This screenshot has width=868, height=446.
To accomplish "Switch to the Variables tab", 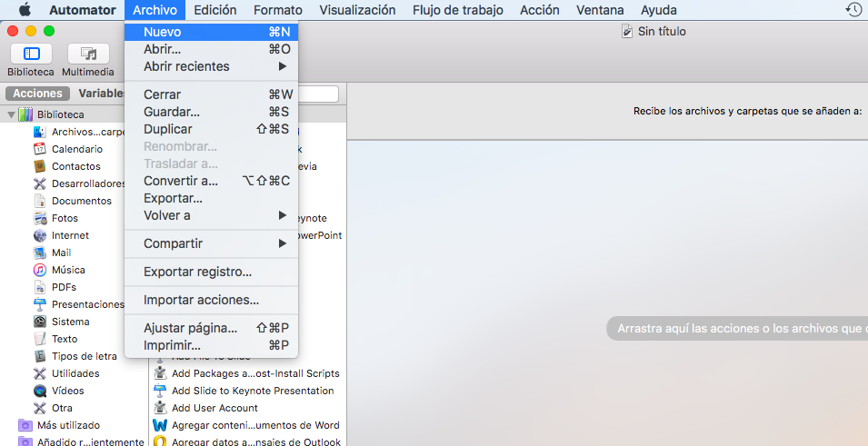I will coord(102,94).
